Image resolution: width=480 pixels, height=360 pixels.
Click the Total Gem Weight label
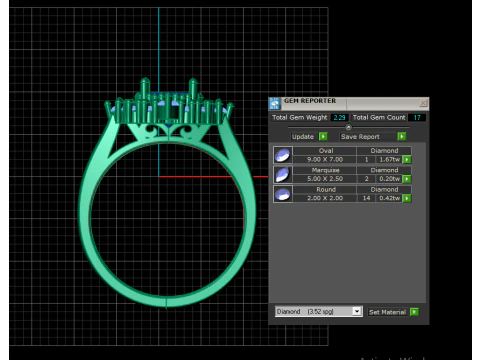(x=300, y=117)
